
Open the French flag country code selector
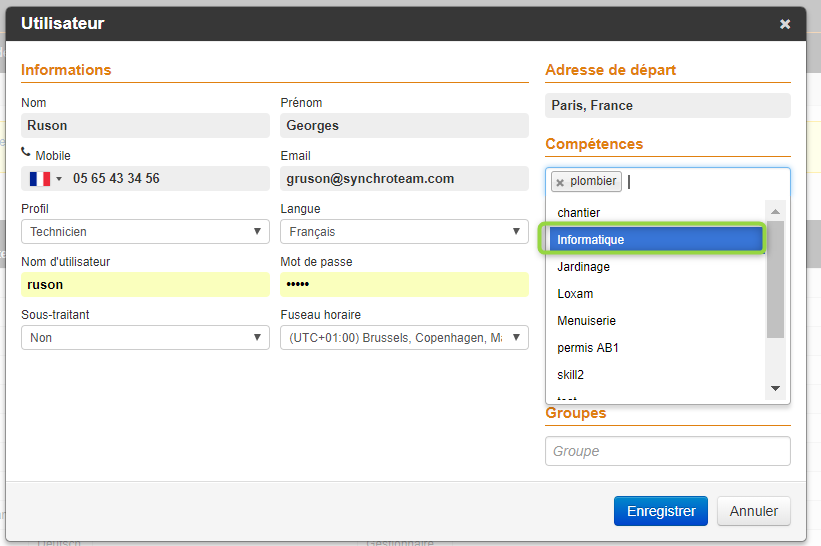coord(46,179)
